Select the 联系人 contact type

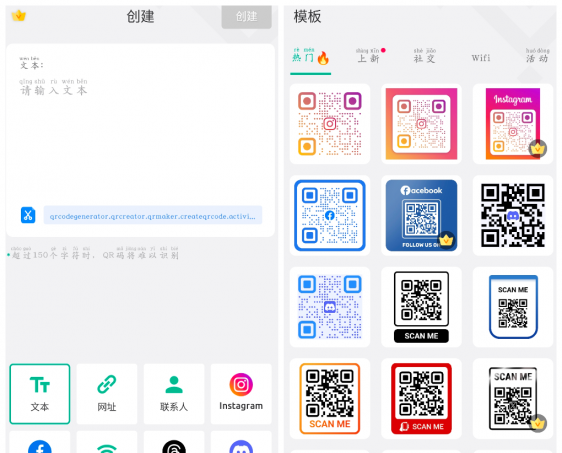pyautogui.click(x=174, y=394)
